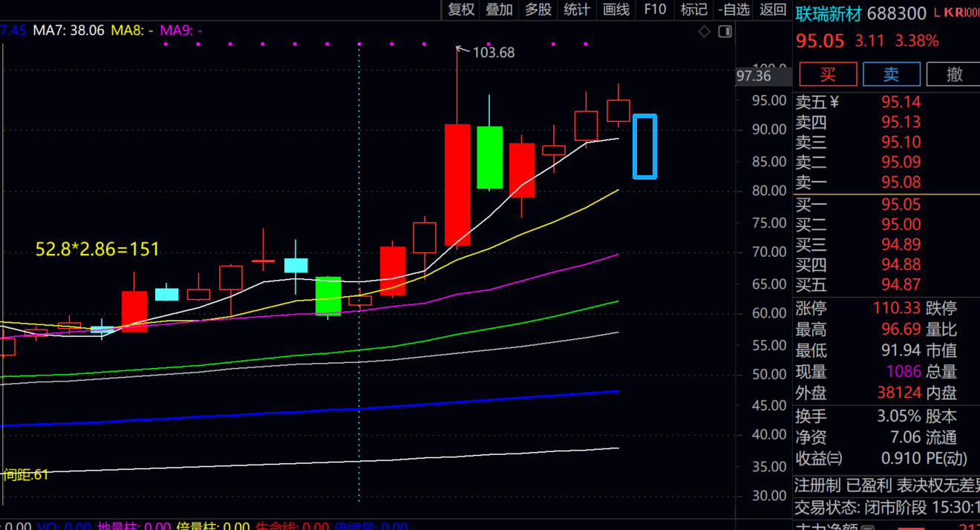The height and width of the screenshot is (530, 980).
Task: Click the 52.8*2.86=151 chart annotation
Action: (x=97, y=249)
